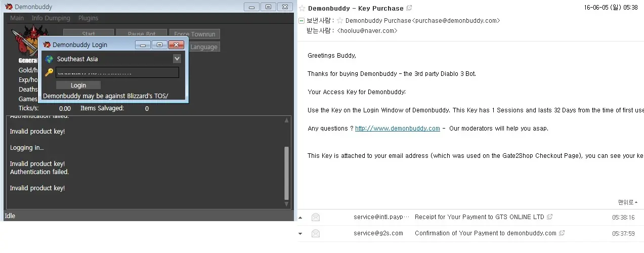Open the Main menu
644x253 pixels.
pos(17,18)
